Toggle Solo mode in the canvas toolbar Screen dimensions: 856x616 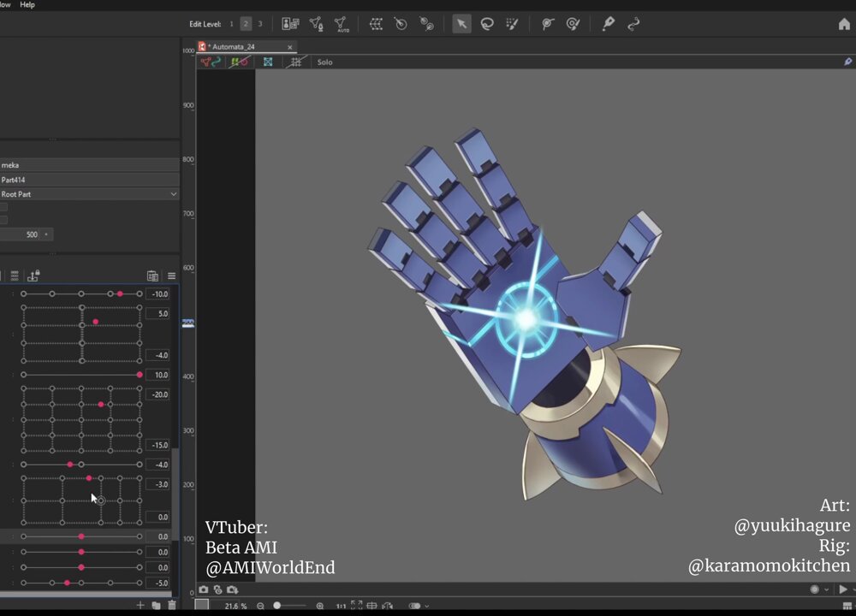pos(324,62)
